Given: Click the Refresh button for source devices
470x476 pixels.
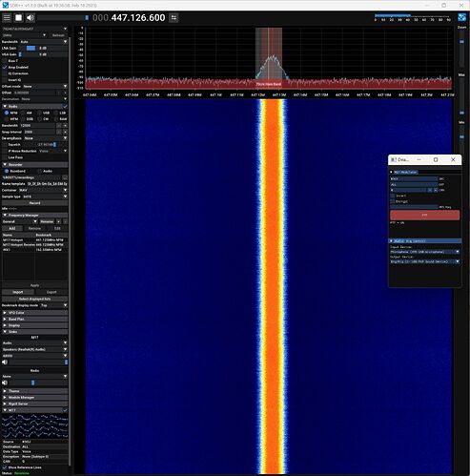Looking at the screenshot, I should click(x=58, y=35).
